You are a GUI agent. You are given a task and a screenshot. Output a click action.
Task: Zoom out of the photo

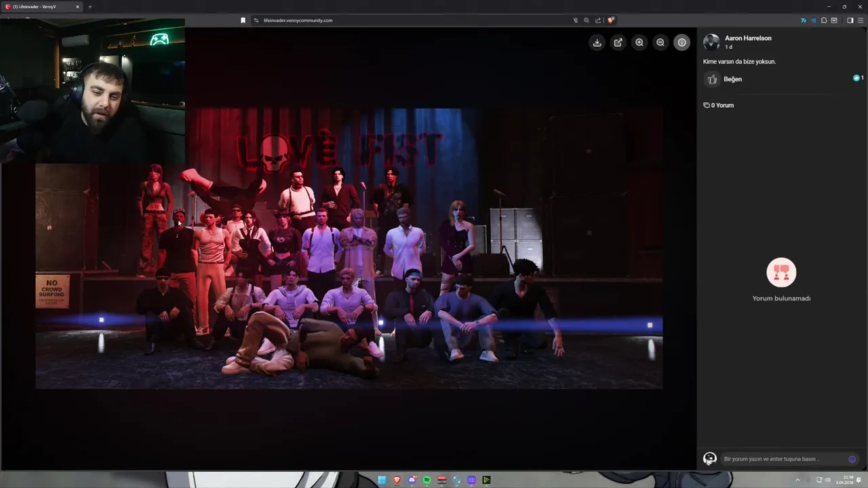click(x=660, y=43)
